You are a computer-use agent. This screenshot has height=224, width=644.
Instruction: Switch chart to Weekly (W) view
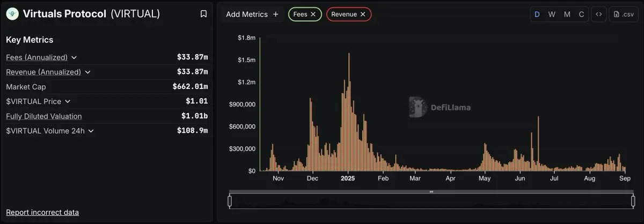coord(552,14)
